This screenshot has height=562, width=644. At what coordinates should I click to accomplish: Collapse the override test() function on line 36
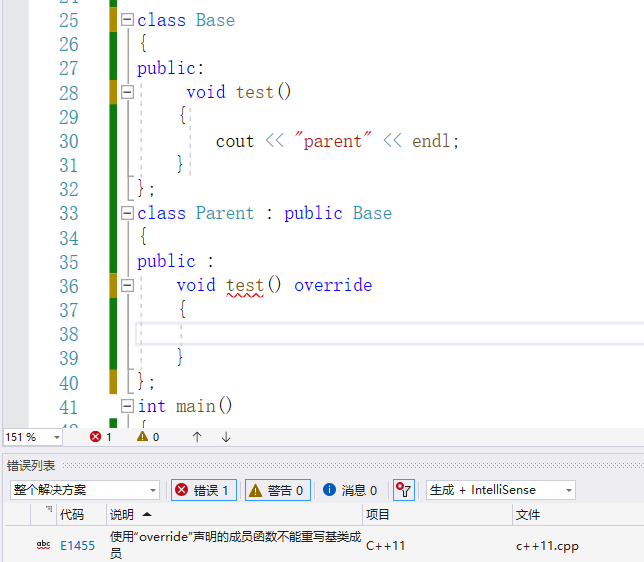(127, 285)
